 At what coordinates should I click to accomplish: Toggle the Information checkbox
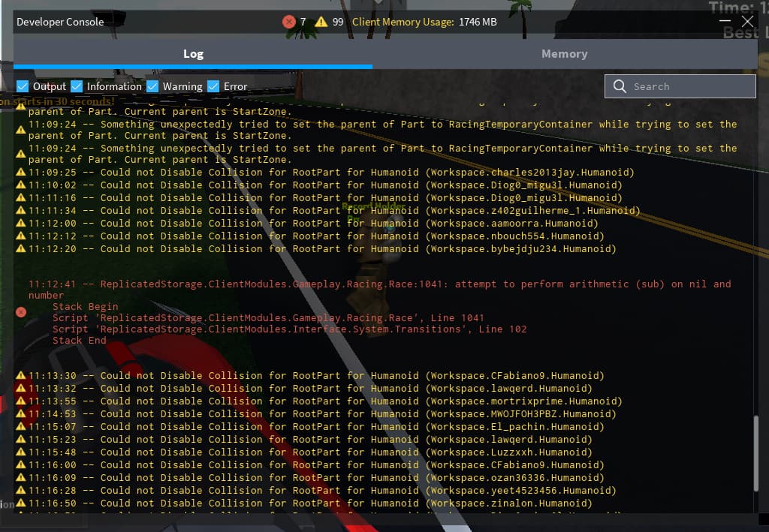pos(77,86)
